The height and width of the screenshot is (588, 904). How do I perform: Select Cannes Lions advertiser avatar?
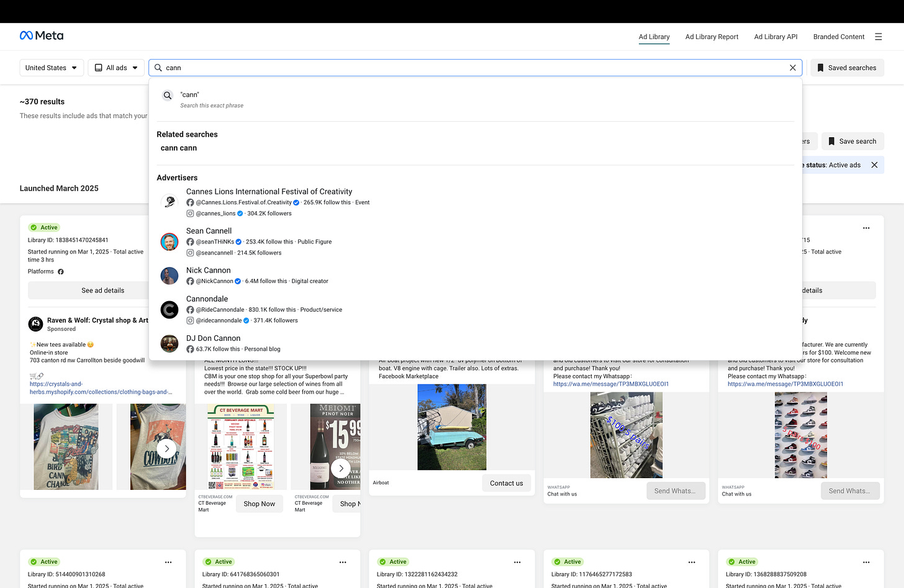[169, 202]
